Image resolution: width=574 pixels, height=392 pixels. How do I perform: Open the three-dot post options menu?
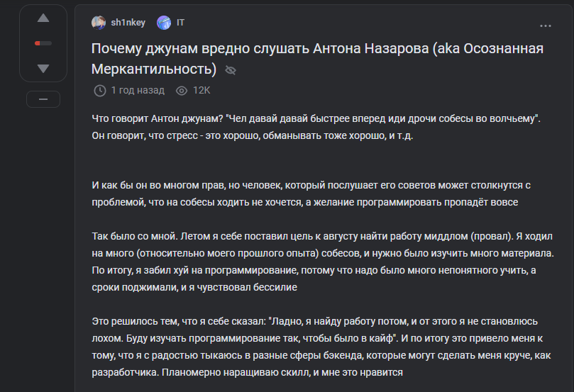click(546, 26)
